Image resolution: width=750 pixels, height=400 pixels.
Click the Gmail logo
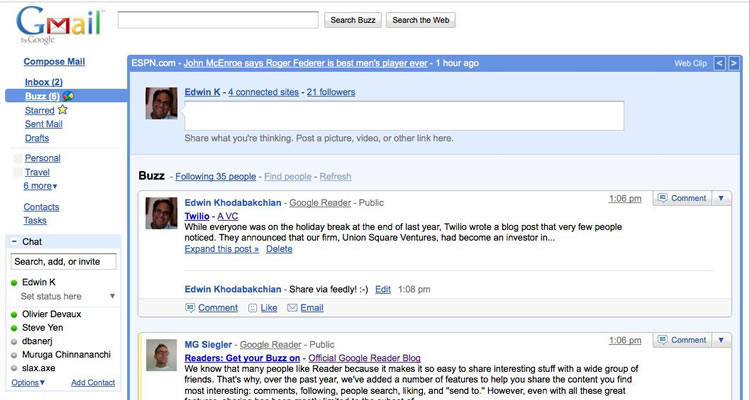click(59, 25)
